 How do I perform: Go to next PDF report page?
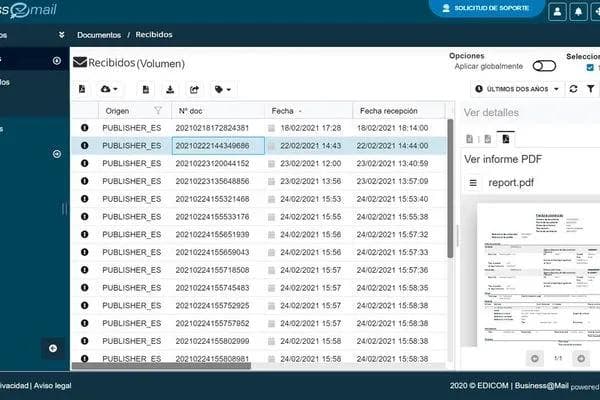pos(586,357)
